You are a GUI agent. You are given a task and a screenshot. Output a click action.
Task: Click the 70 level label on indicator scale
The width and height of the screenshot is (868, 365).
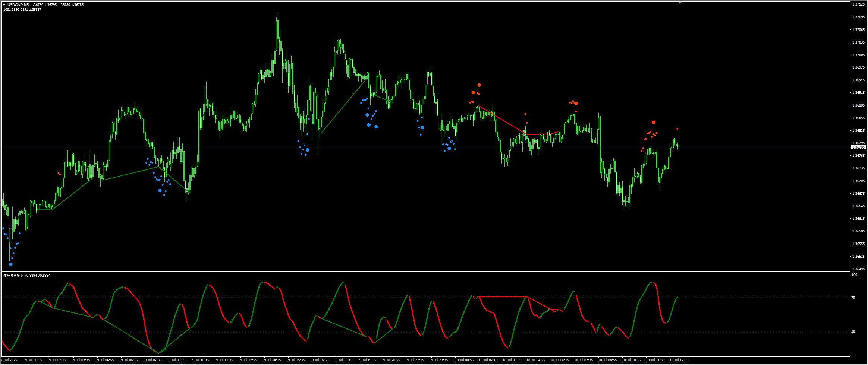click(x=853, y=298)
